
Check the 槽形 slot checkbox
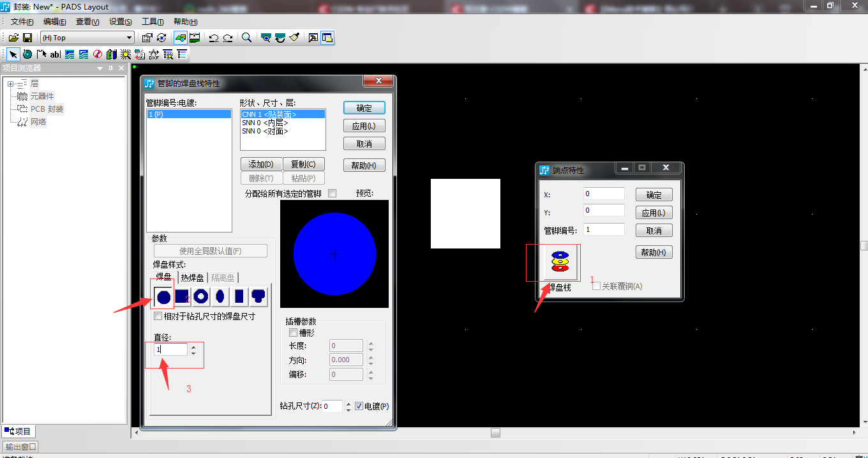point(293,332)
